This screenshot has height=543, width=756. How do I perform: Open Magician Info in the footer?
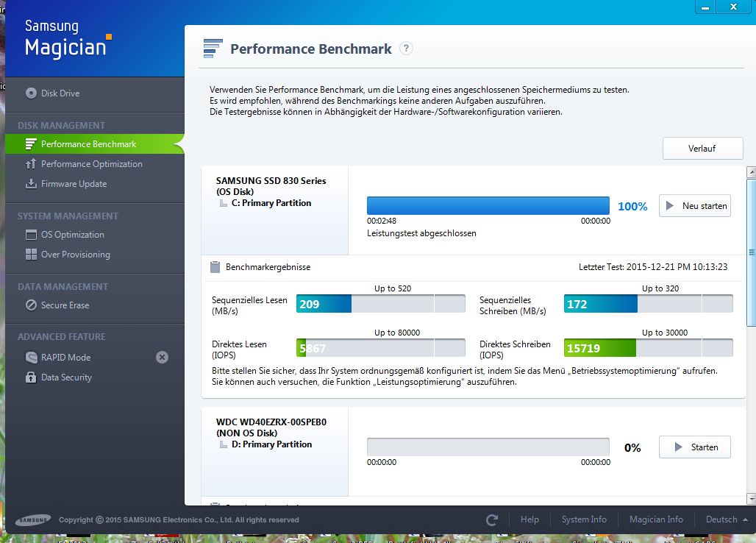[x=656, y=519]
